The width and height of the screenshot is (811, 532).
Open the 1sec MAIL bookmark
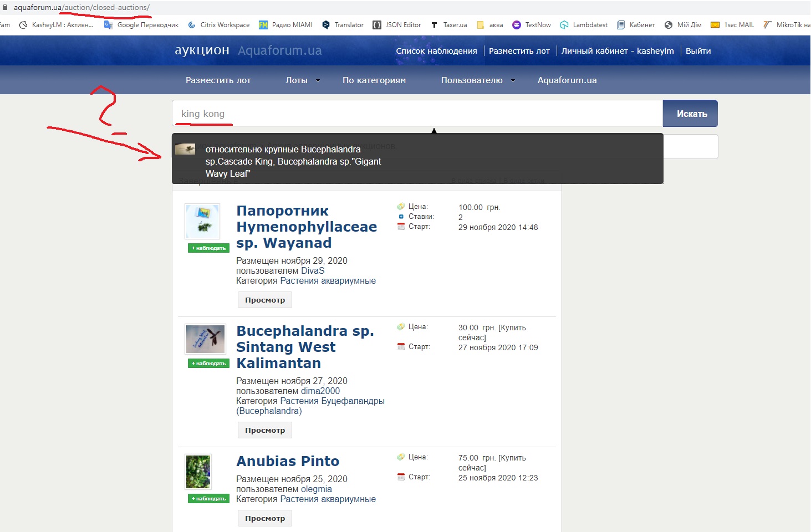732,25
